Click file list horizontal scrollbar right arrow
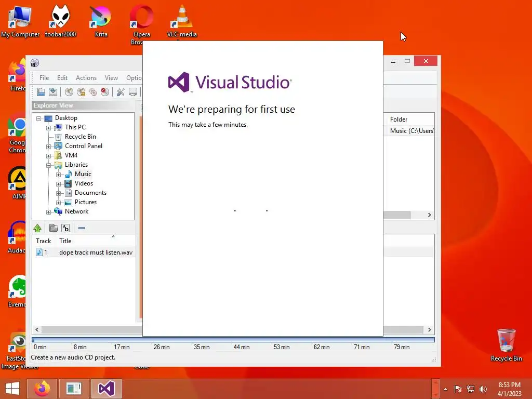The height and width of the screenshot is (399, 532). coord(430,215)
